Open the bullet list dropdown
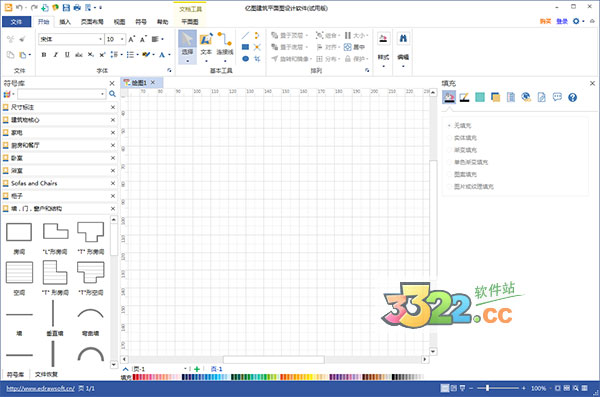Screen dimensions: 600x397 (137, 55)
